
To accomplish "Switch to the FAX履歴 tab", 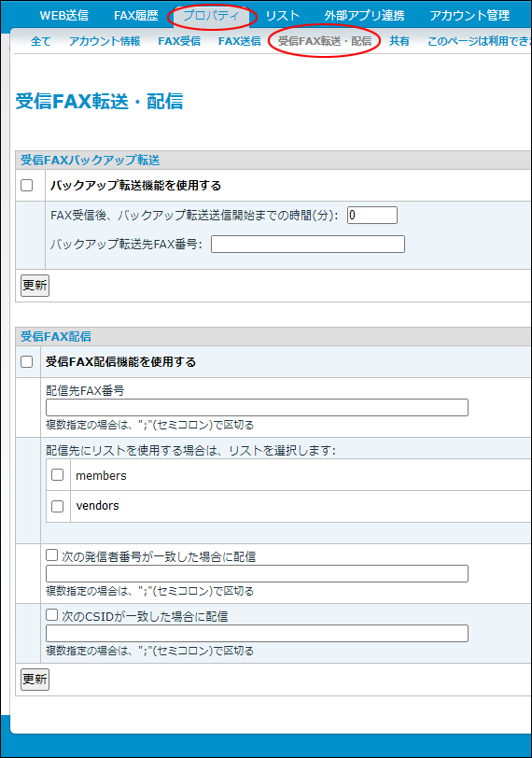I will [x=136, y=16].
